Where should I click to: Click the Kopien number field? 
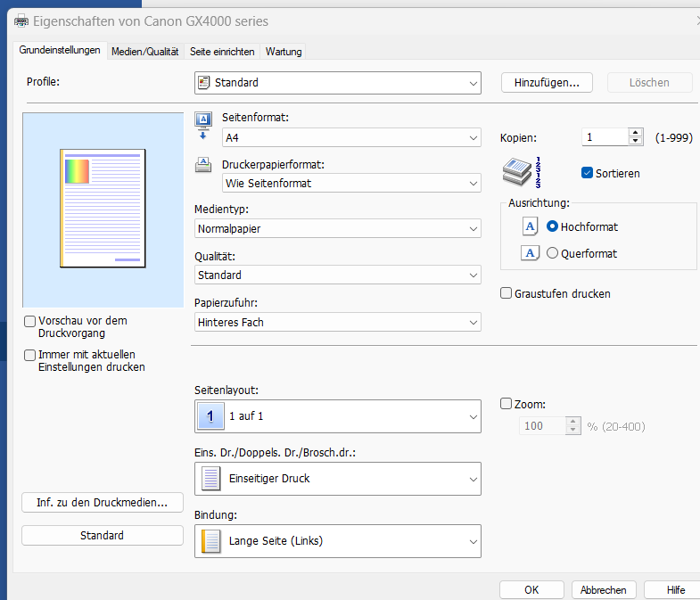605,137
